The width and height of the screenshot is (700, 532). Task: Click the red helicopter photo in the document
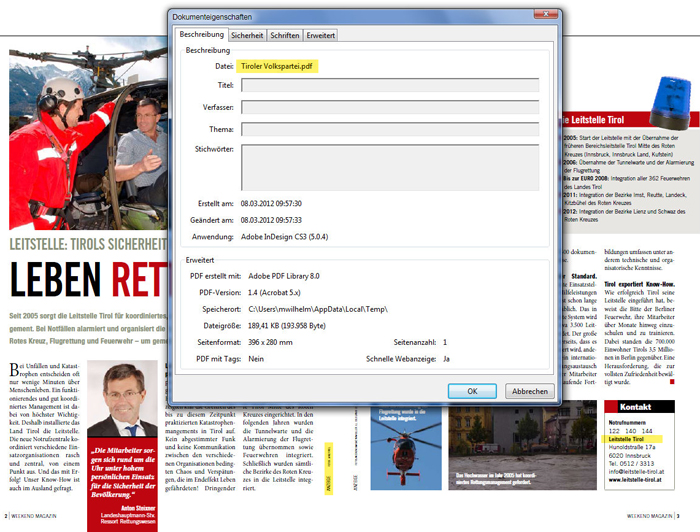406,448
